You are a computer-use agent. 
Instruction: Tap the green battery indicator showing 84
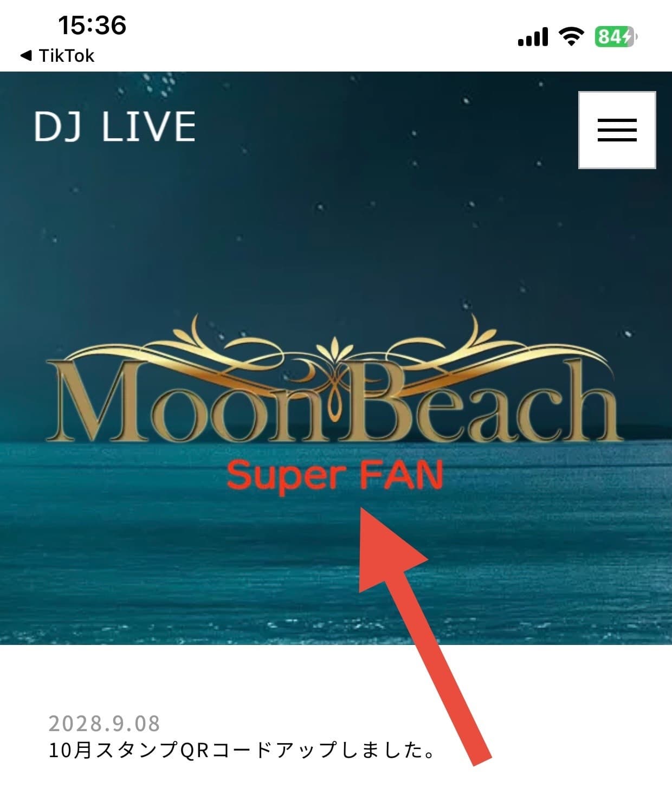tap(616, 37)
